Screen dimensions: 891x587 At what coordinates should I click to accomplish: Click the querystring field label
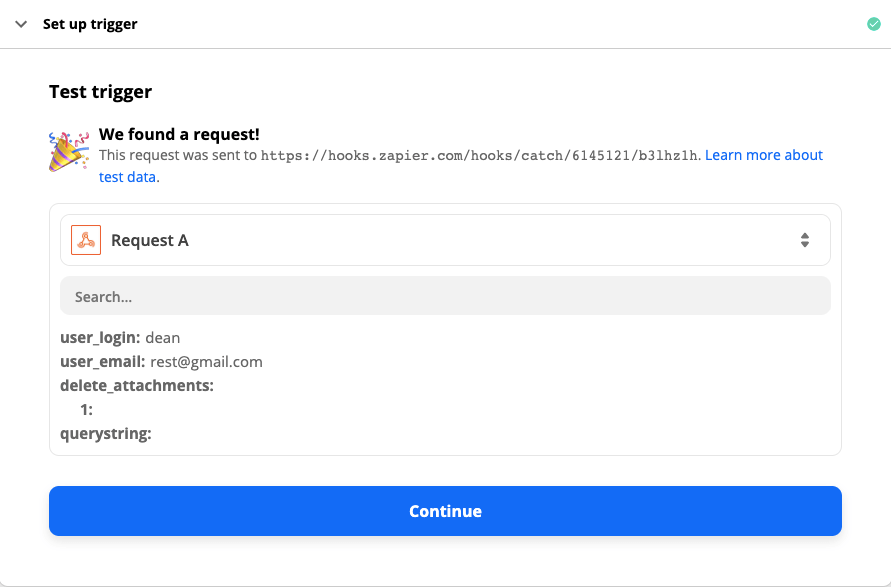pyautogui.click(x=106, y=434)
